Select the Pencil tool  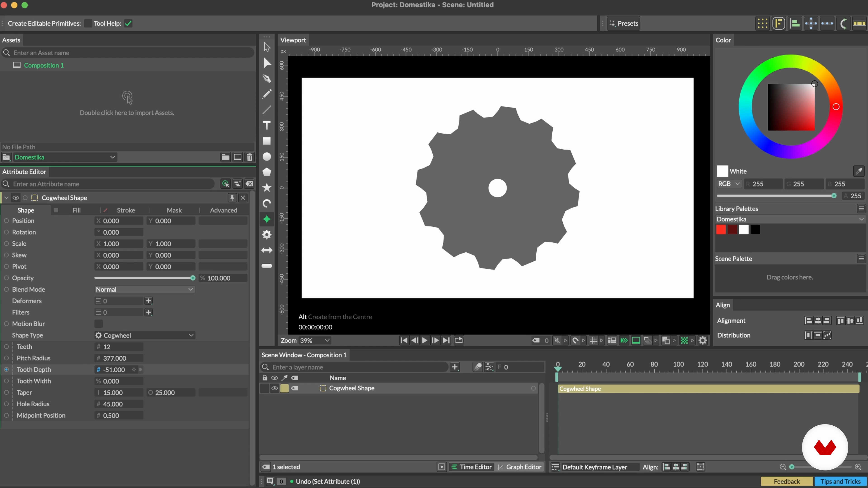pos(267,94)
